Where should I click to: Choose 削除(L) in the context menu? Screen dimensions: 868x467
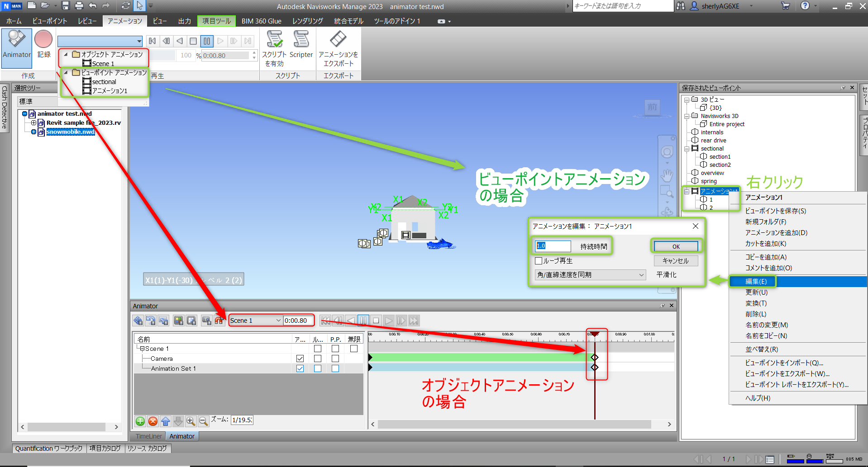coord(756,314)
